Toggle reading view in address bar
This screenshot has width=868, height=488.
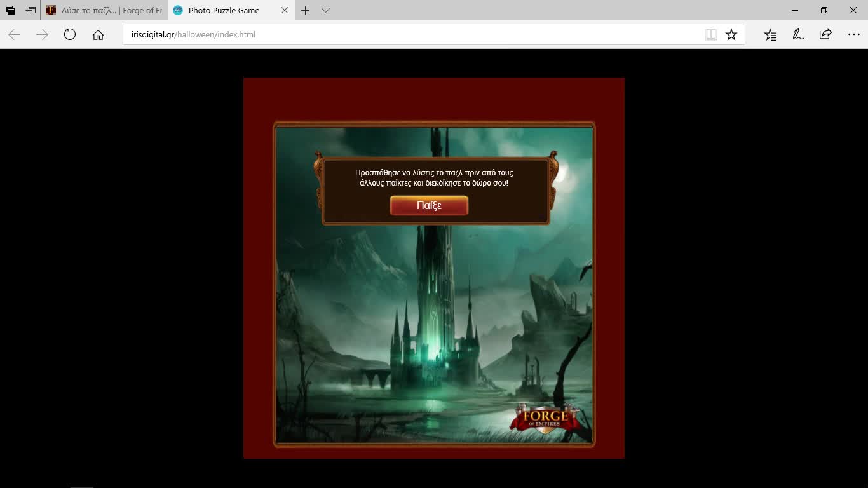coord(711,35)
